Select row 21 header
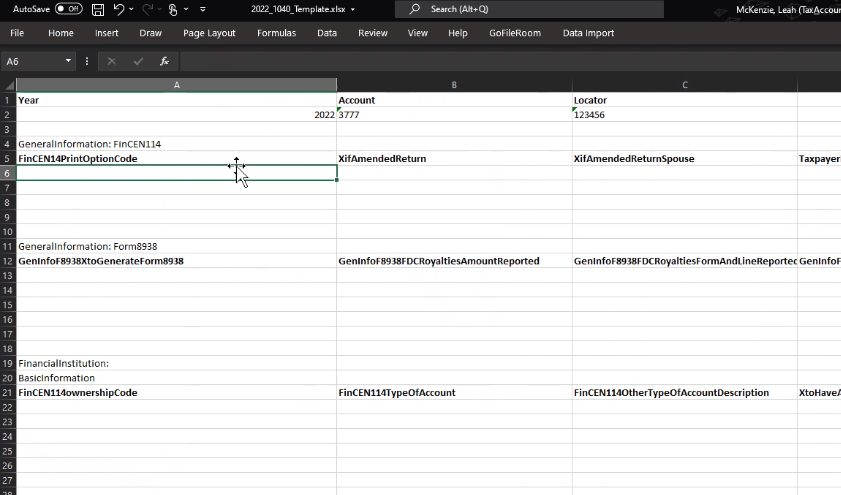 click(x=8, y=393)
